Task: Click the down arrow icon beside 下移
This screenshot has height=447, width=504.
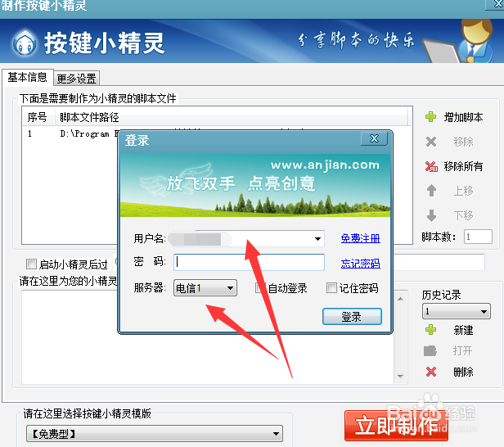Action: (431, 215)
